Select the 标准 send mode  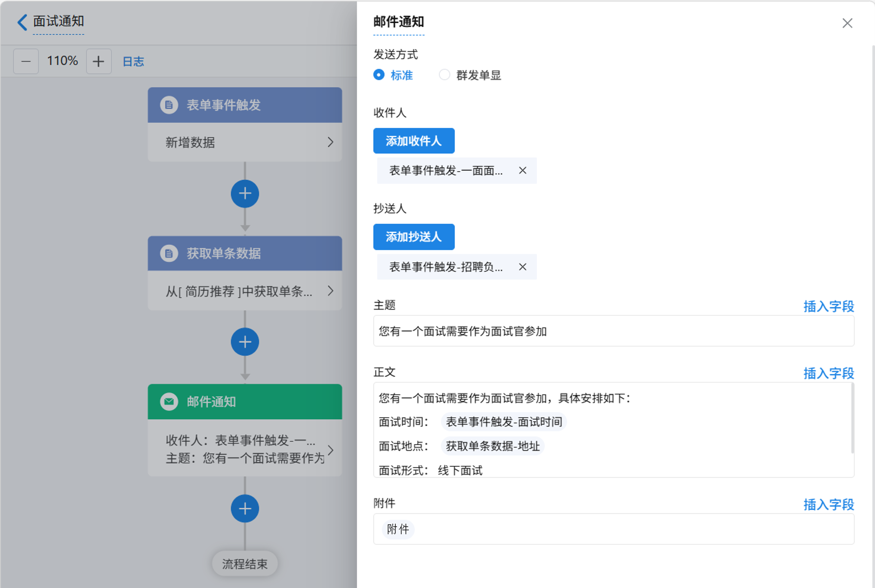pos(379,75)
